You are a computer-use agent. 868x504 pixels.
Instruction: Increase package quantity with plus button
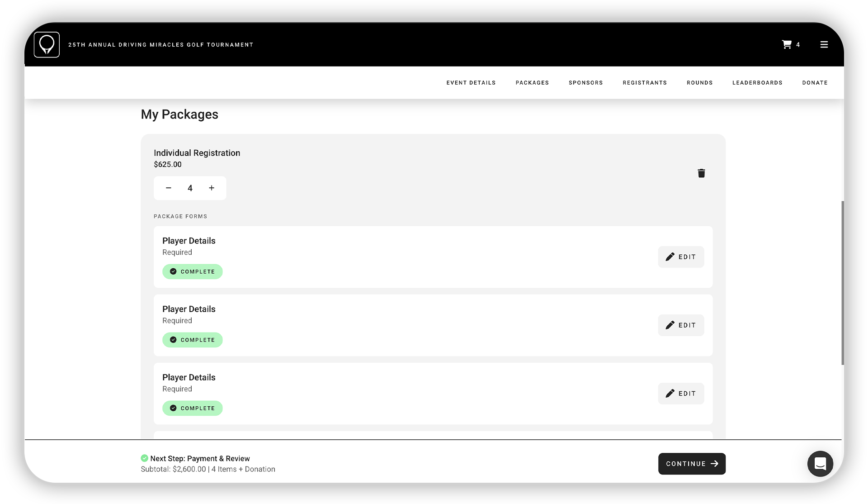point(211,188)
